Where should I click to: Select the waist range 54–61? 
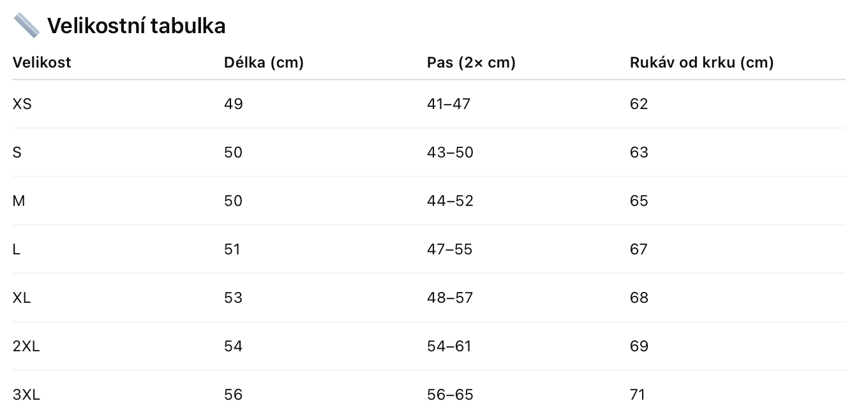(x=449, y=346)
